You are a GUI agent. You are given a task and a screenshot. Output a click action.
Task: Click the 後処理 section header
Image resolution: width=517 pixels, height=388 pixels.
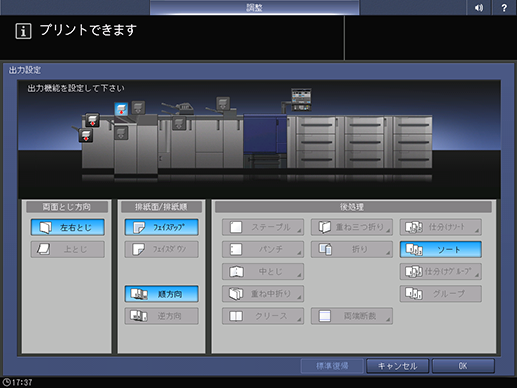(x=353, y=207)
